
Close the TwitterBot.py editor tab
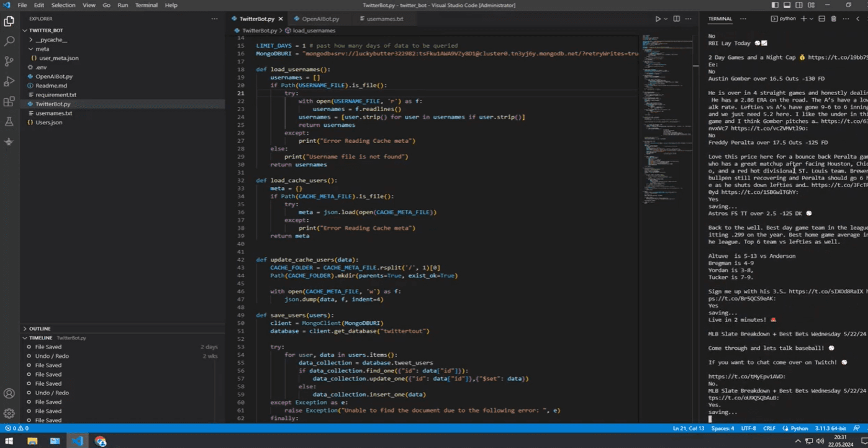coord(280,19)
